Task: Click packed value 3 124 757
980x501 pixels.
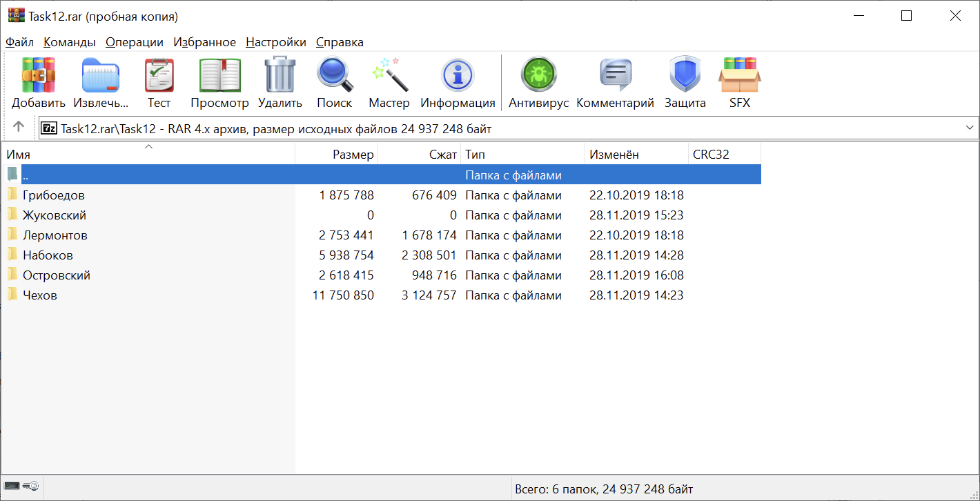Action: coord(429,295)
